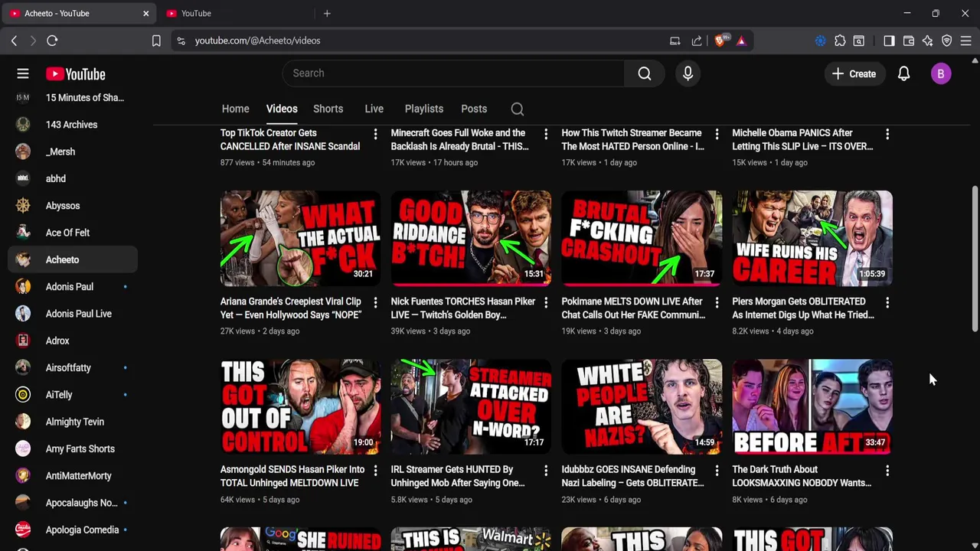Viewport: 980px width, 551px height.
Task: Open Adonis Paul subscription in sidebar
Action: pos(73,286)
